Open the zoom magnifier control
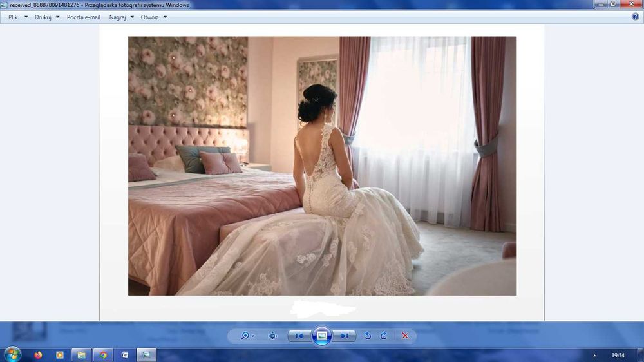This screenshot has width=644, height=362. [247, 336]
